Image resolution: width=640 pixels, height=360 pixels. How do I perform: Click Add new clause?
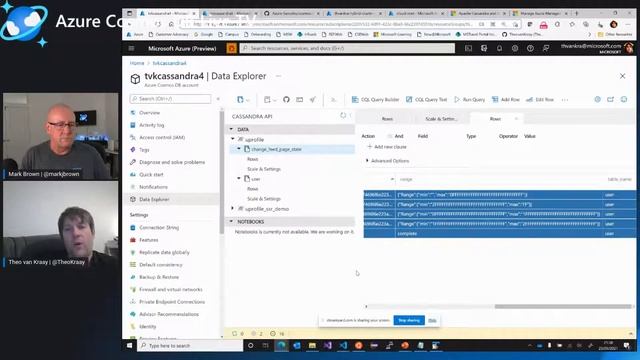(387, 147)
